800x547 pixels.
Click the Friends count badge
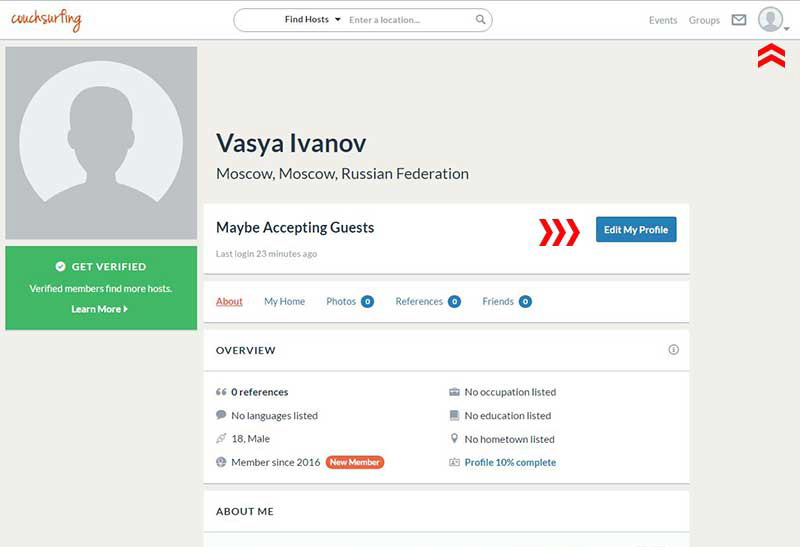[525, 302]
